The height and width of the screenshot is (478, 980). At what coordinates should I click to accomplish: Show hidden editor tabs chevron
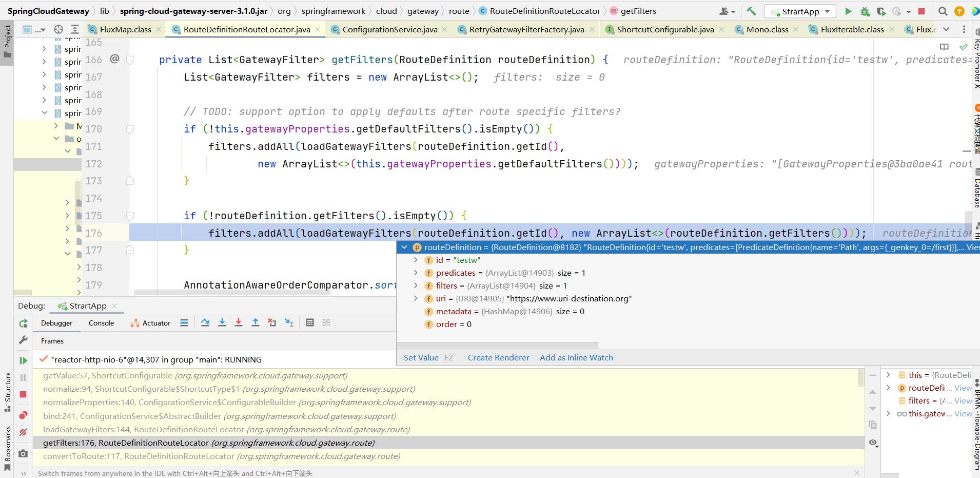tap(946, 29)
